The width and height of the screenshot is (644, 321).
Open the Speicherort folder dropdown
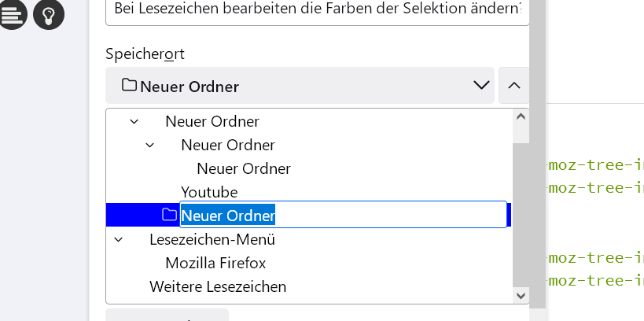[x=300, y=85]
